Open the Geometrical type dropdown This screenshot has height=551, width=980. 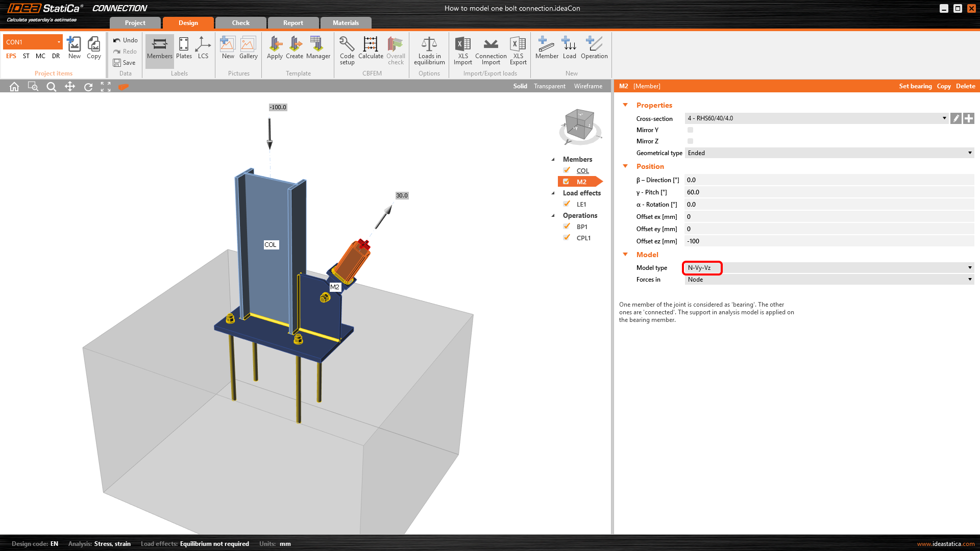tap(829, 153)
